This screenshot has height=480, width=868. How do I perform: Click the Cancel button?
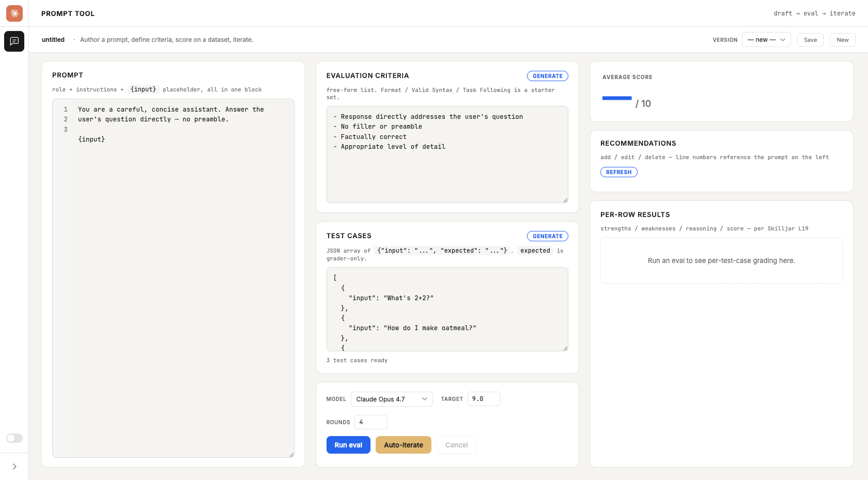click(x=456, y=445)
